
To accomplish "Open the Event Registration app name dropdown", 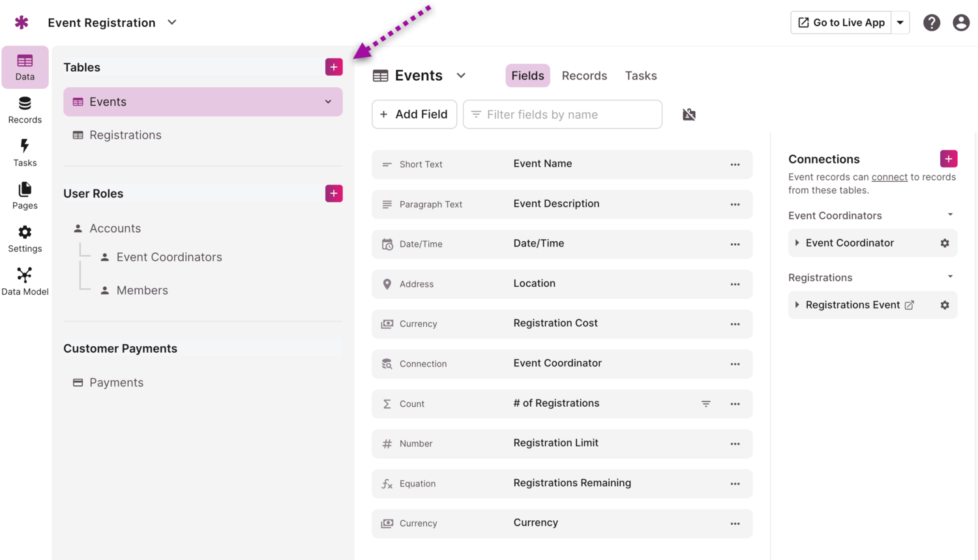I will tap(172, 23).
